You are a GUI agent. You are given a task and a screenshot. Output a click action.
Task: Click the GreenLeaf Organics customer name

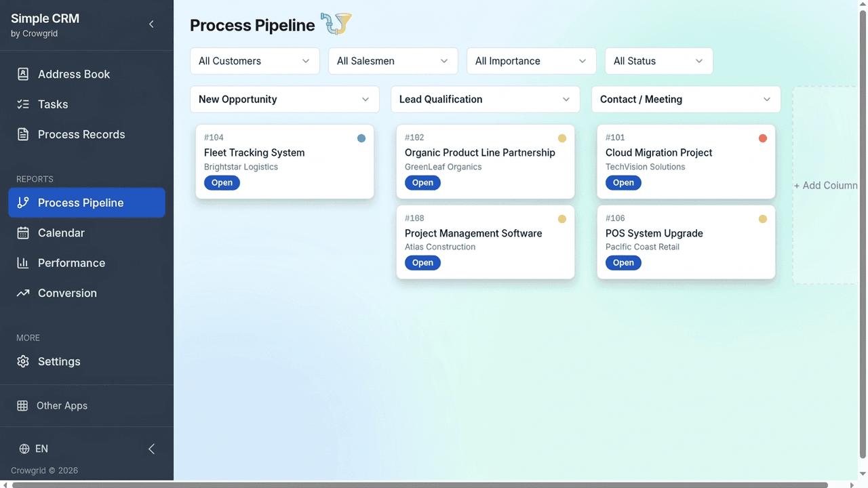coord(443,167)
